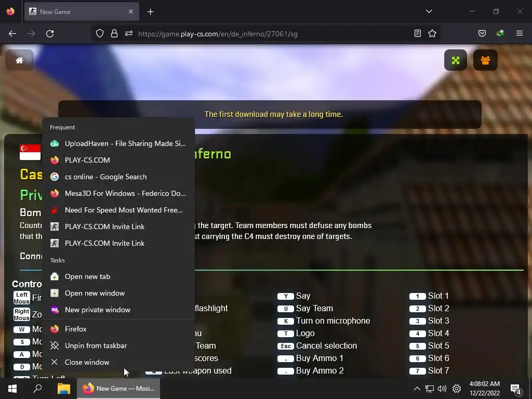Click the address bar URL
This screenshot has height=399, width=532.
coord(218,34)
